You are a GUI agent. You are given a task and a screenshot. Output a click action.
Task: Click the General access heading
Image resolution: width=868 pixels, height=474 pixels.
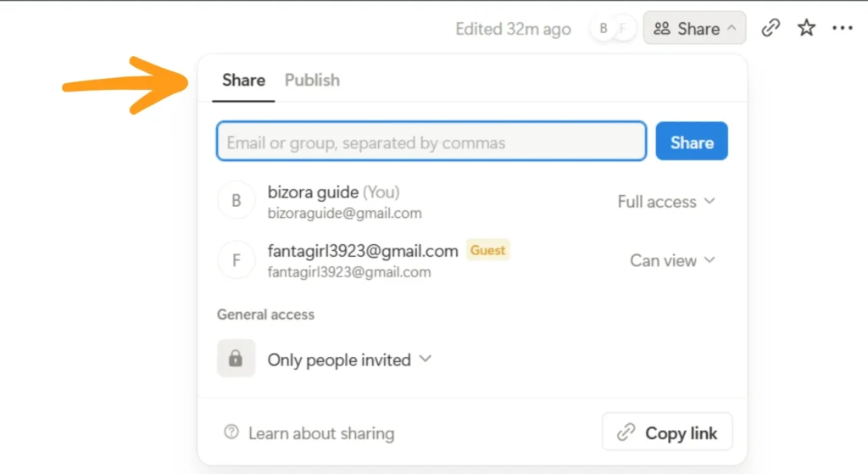[265, 315]
